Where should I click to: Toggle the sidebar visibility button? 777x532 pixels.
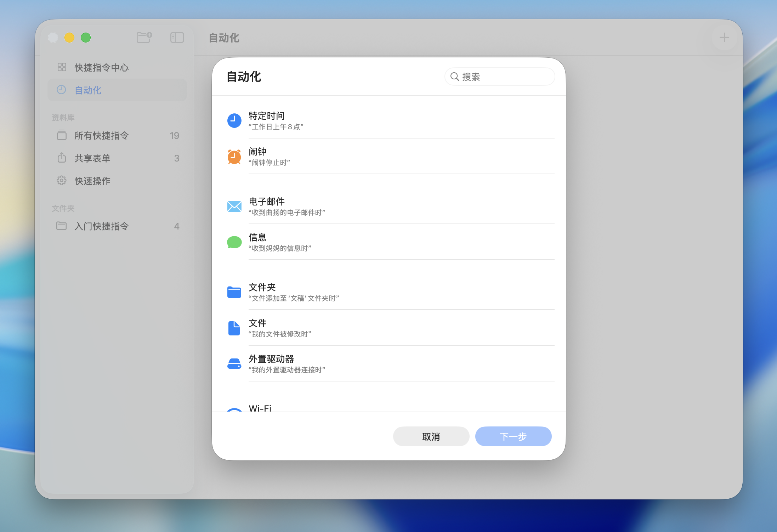(x=177, y=37)
